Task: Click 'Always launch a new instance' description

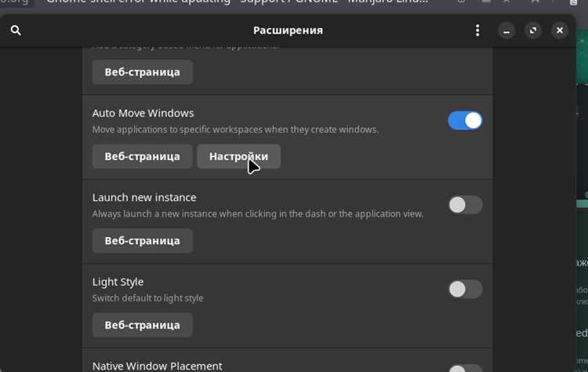Action: click(258, 214)
